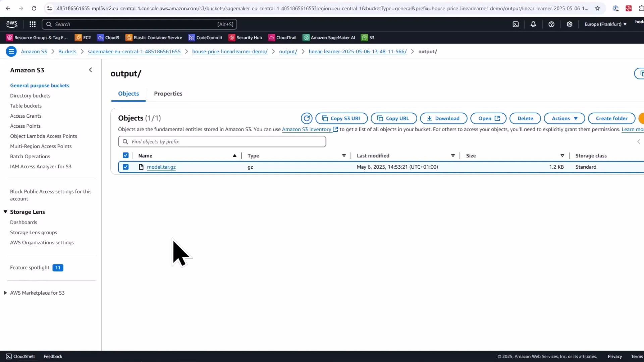Collapse the Storage Lens section
Screen dimensions: 644x362
5,212
